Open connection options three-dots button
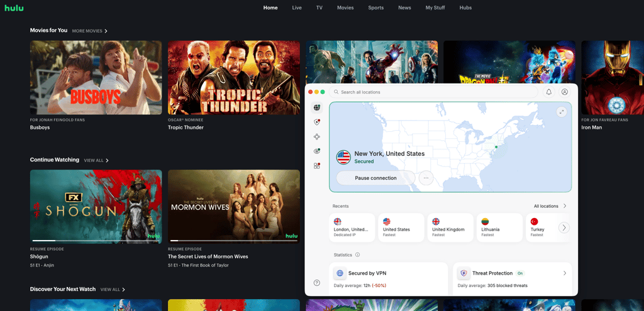Screen dimensions: 644x311 coord(426,178)
